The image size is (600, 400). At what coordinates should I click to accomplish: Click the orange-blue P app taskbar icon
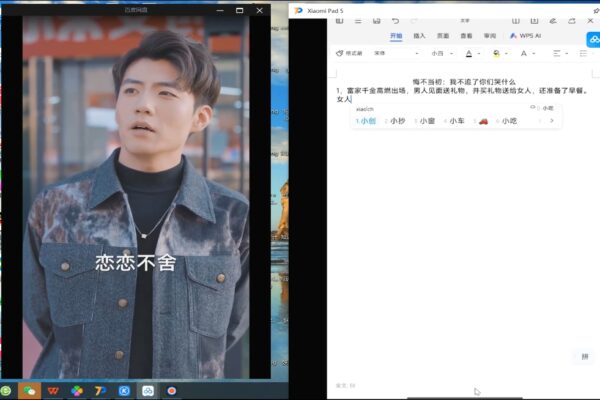coord(100,391)
